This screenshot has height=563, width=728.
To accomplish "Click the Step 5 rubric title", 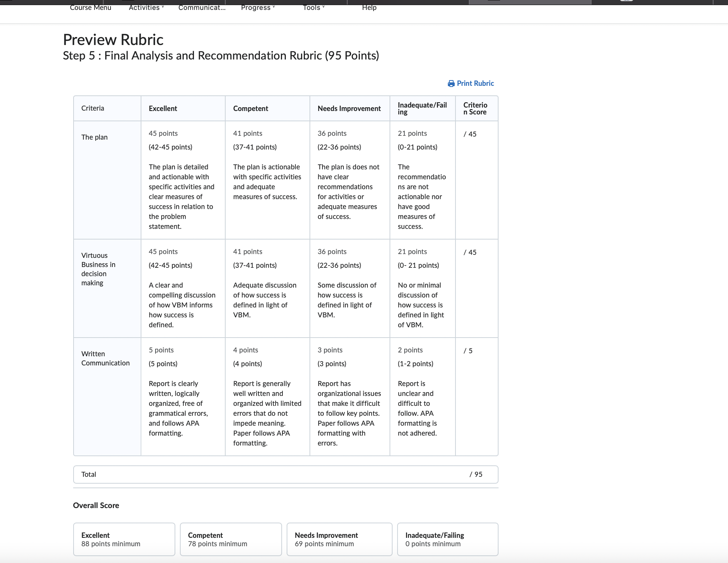I will click(x=221, y=56).
